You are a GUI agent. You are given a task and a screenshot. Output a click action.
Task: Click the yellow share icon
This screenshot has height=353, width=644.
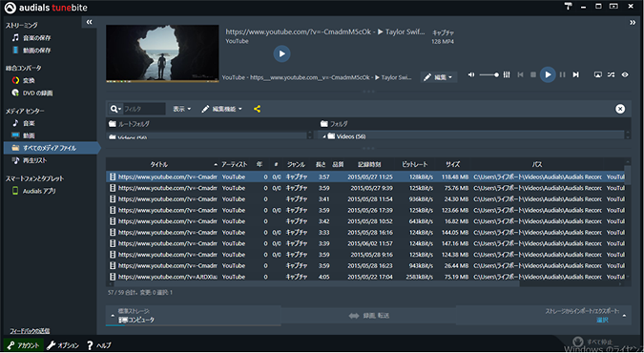pyautogui.click(x=257, y=109)
